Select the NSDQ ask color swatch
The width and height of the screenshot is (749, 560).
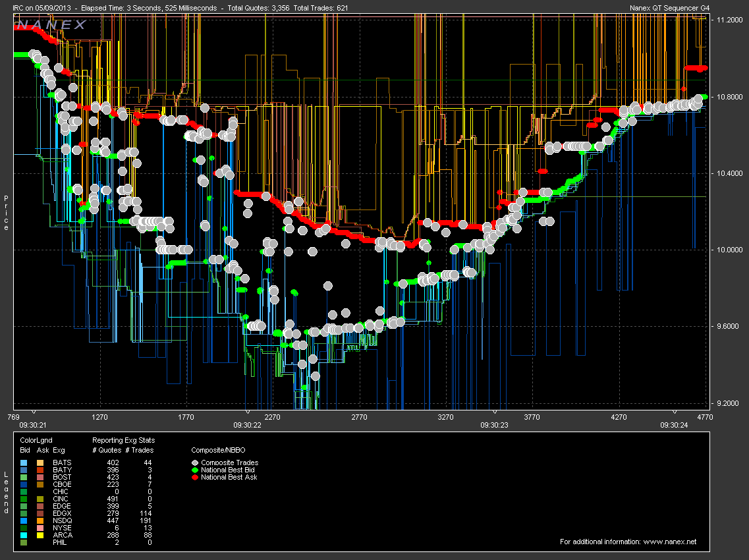pos(40,520)
